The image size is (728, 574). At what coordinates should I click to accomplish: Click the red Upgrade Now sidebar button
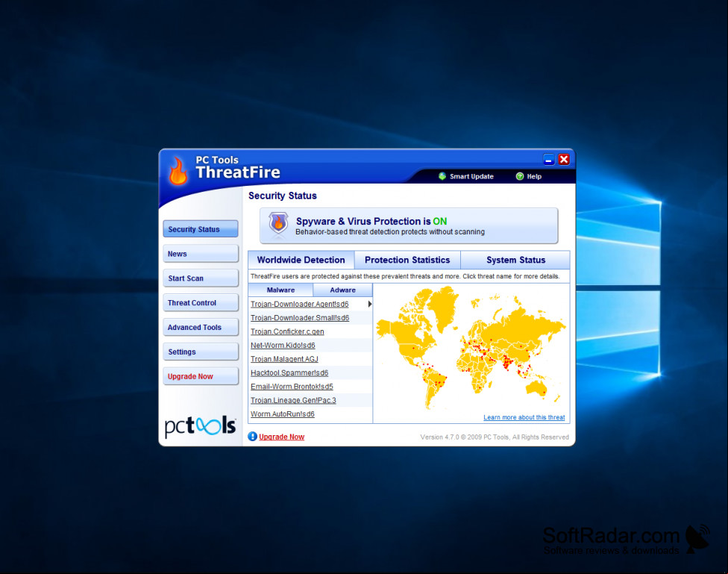pyautogui.click(x=201, y=376)
